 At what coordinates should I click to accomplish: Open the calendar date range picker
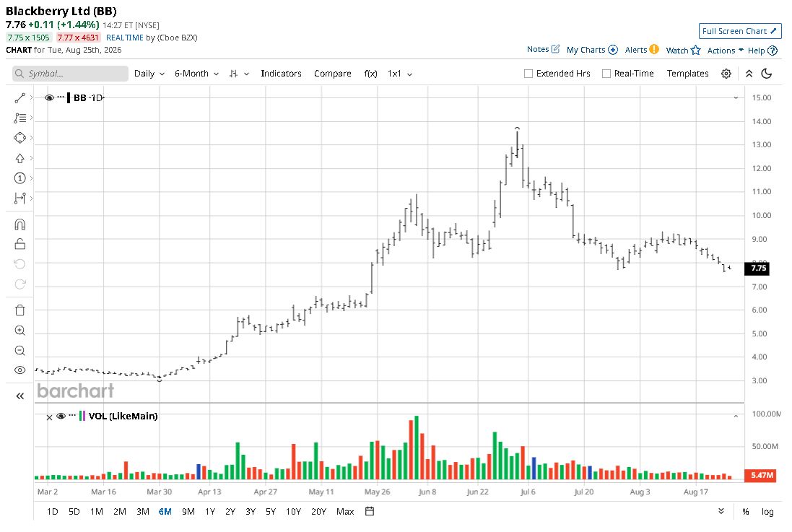tap(370, 511)
